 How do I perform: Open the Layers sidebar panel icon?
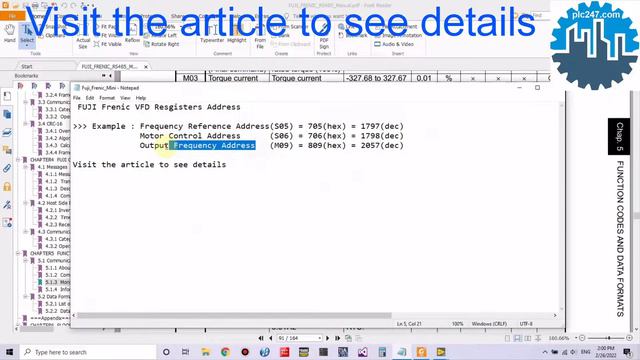click(7, 132)
